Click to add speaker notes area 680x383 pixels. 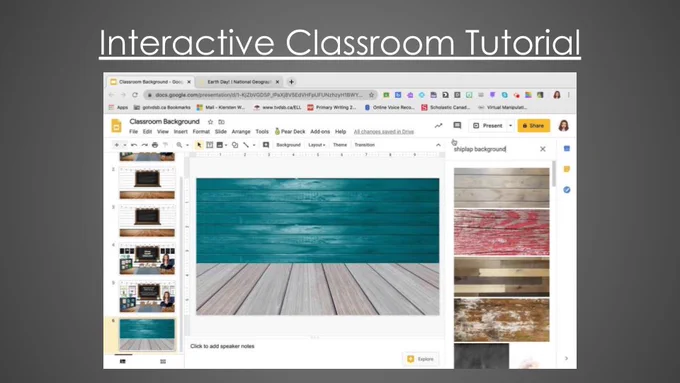pos(222,346)
